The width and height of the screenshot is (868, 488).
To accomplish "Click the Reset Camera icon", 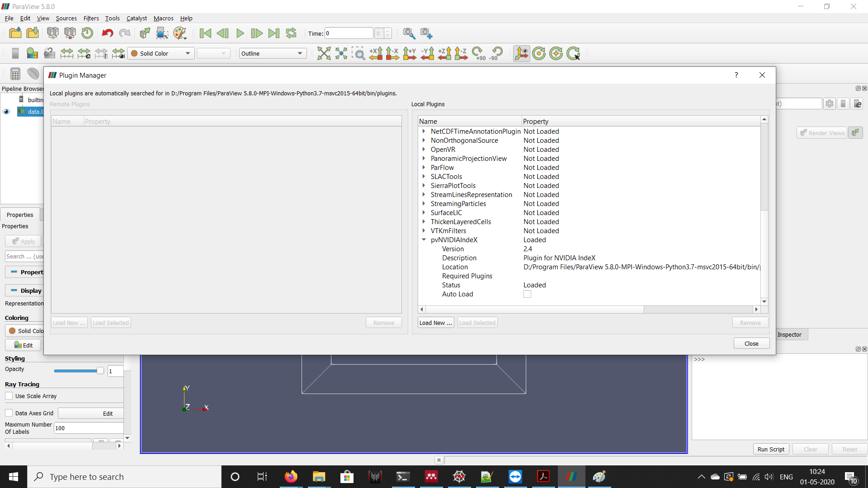I will click(324, 53).
